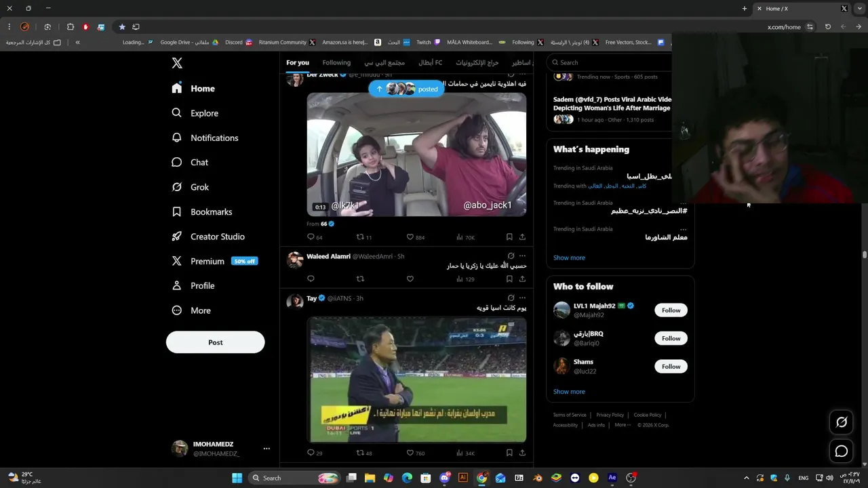Open account menu dots next to IMOHAMEDZ
The width and height of the screenshot is (868, 488).
267,449
